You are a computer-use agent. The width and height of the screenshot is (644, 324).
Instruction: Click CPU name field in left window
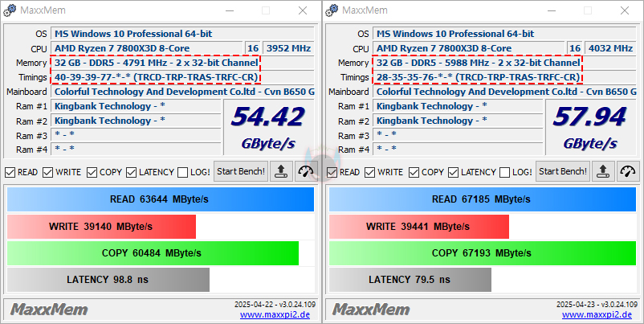(x=147, y=48)
